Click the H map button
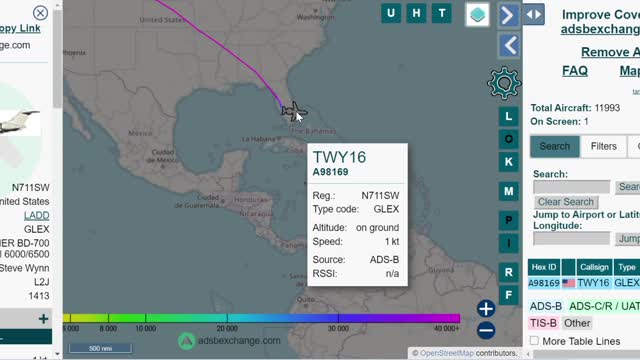640x360 pixels. [x=416, y=13]
